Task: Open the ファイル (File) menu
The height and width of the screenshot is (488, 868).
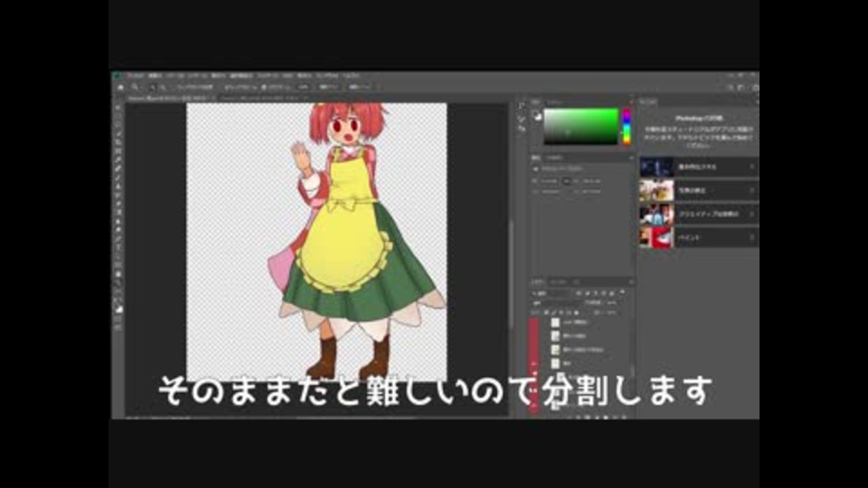Action: [136, 76]
